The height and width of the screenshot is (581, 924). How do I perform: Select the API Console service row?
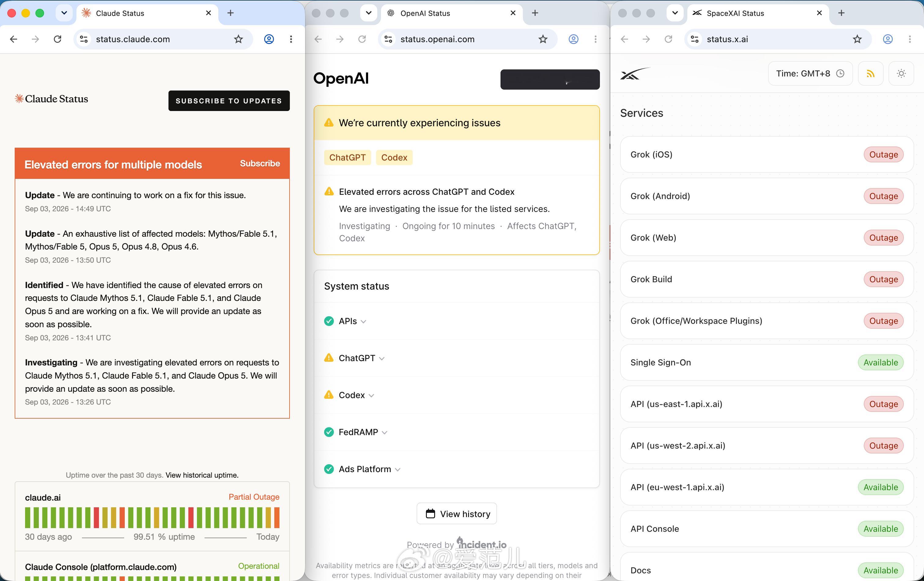point(767,529)
